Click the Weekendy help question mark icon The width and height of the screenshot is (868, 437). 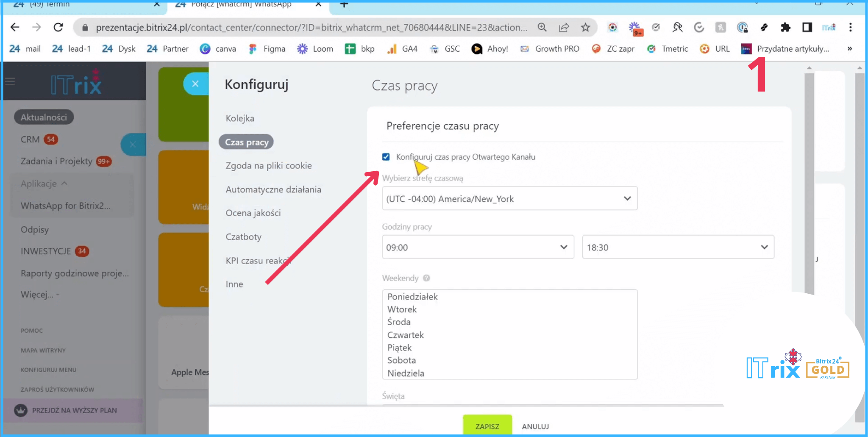[x=426, y=278]
